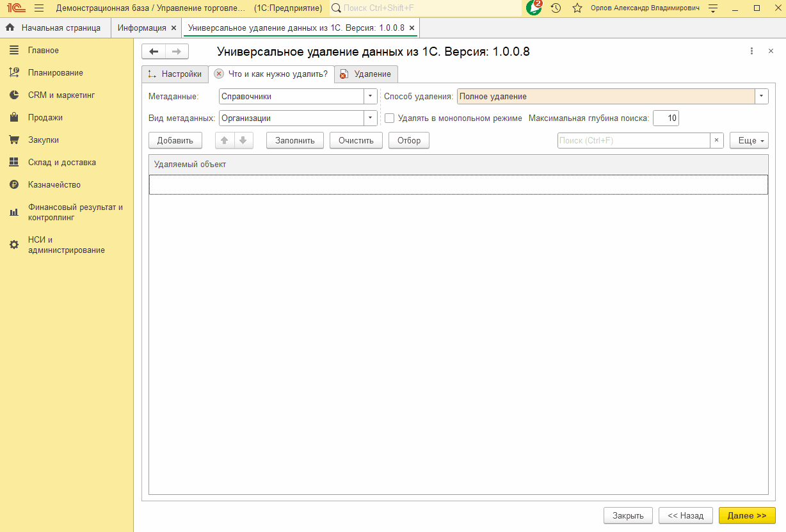Switch to the 'Удаление' tab
This screenshot has height=532, width=786.
click(x=366, y=74)
